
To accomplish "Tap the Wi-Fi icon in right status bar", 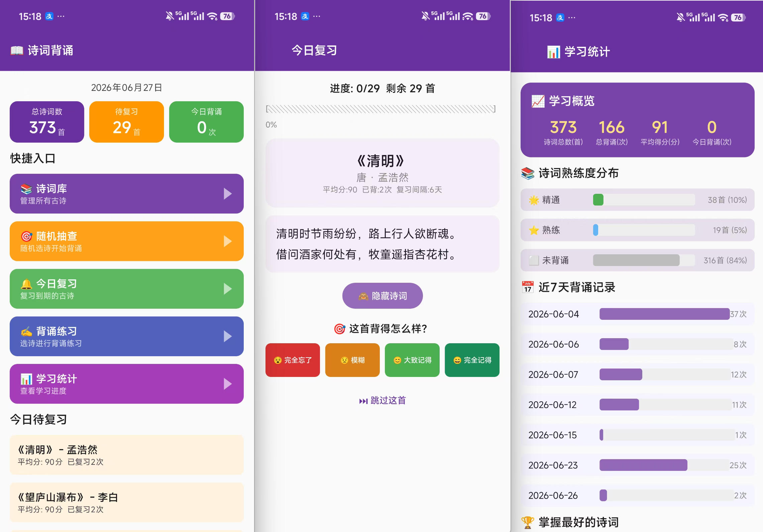I will pos(723,18).
